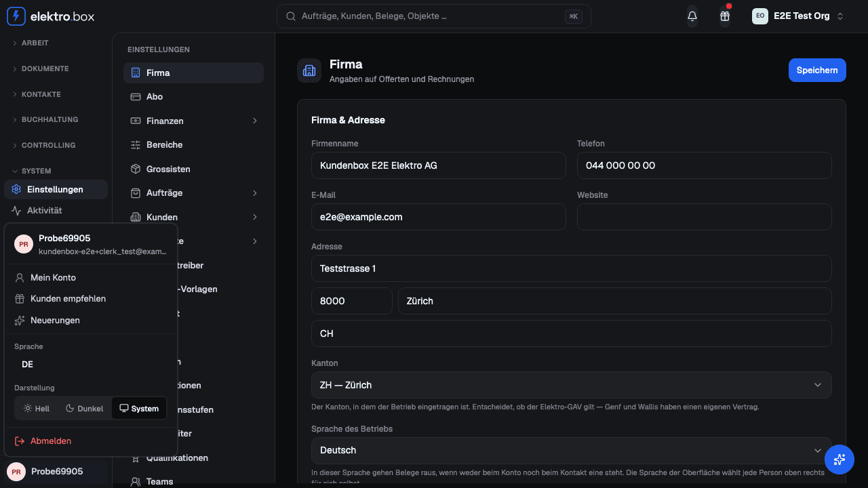Focus the global search field
This screenshot has width=868, height=488.
click(x=434, y=16)
